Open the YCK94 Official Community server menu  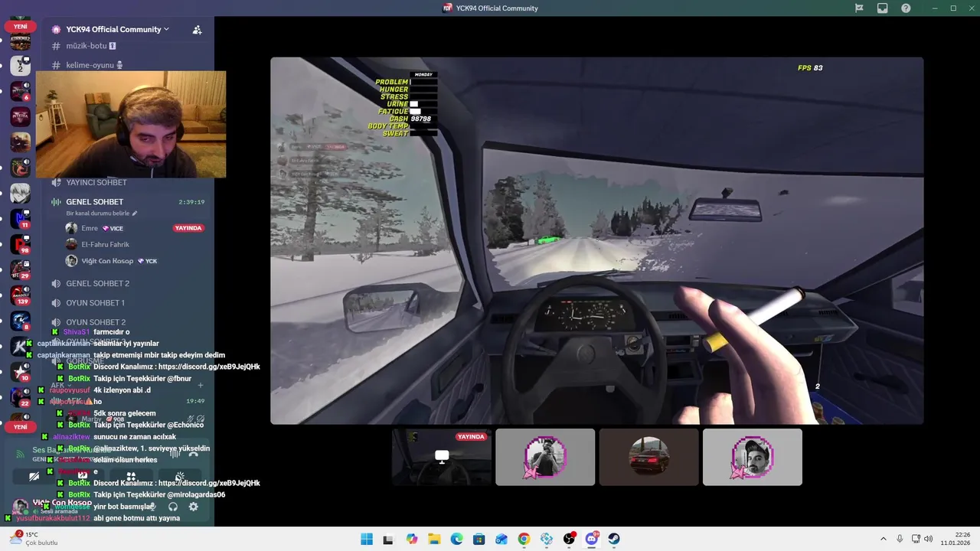pyautogui.click(x=117, y=29)
